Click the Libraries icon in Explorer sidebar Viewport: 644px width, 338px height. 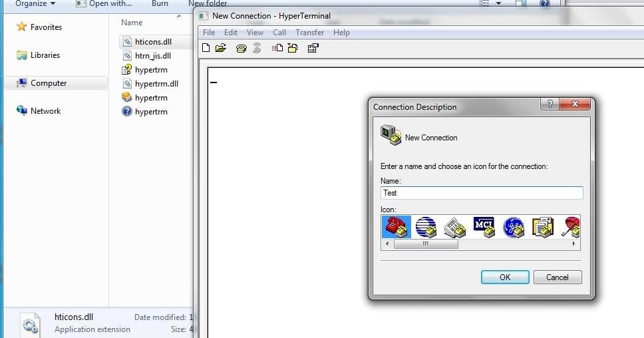coord(21,55)
